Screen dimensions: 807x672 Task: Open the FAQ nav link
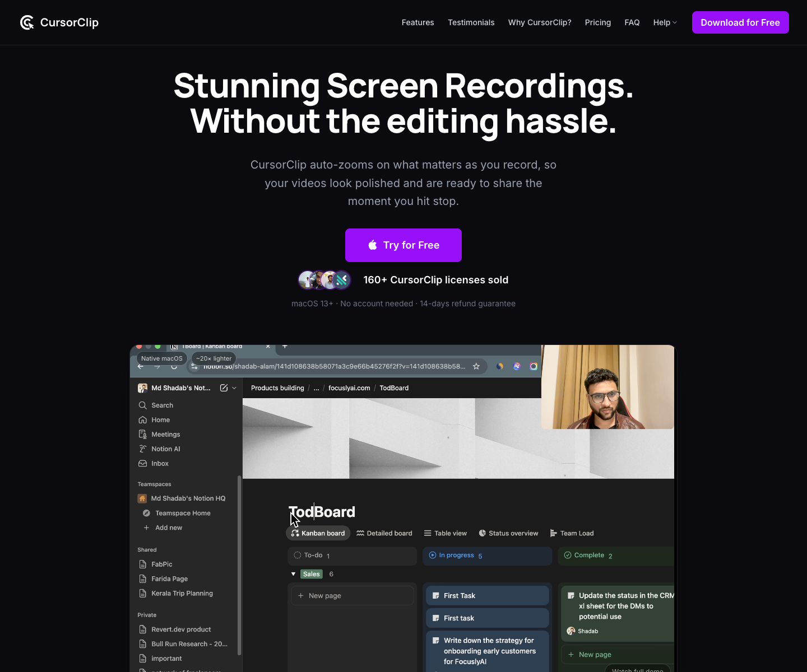(632, 22)
